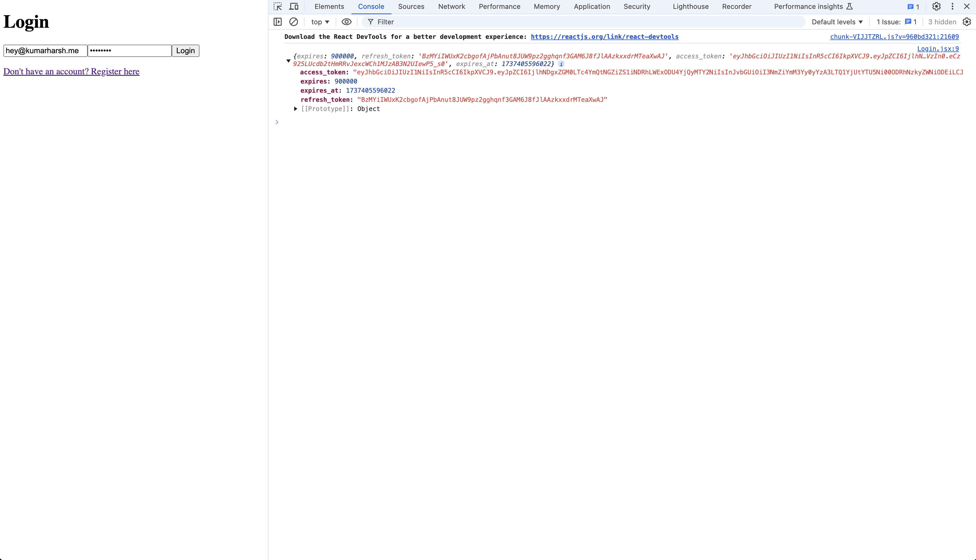Open the more DevTools options menu
This screenshot has width=976, height=560.
952,7
